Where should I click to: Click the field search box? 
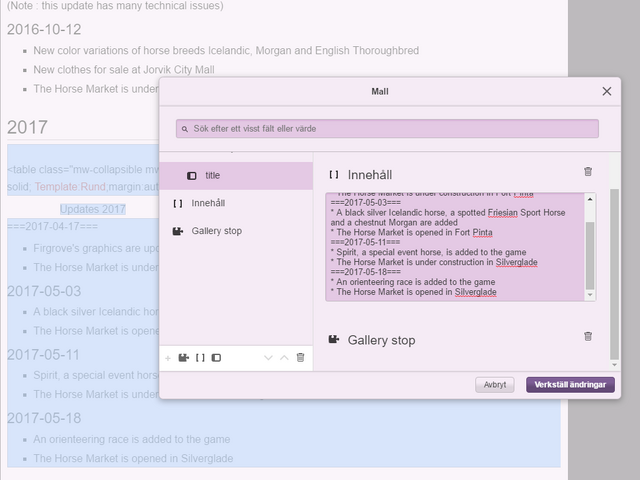[x=387, y=129]
